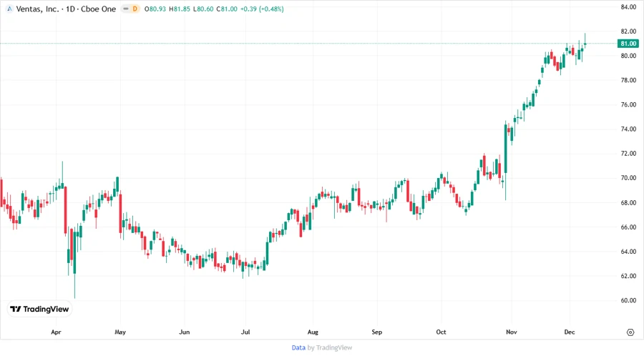The width and height of the screenshot is (644, 356).
Task: Click the Oct label on time axis
Action: click(441, 332)
